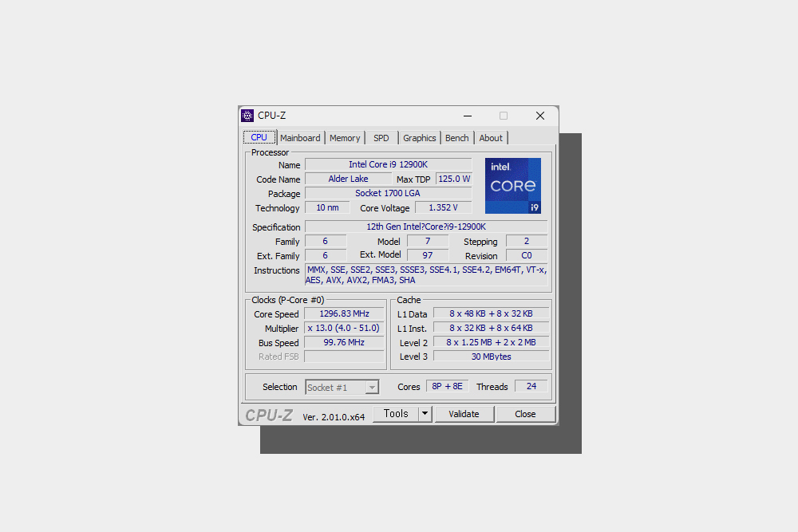Click the L1 Data cache value
798x532 pixels.
(x=491, y=313)
